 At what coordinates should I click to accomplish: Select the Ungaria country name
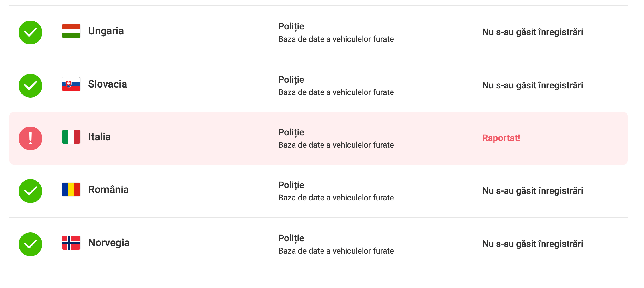tap(106, 31)
